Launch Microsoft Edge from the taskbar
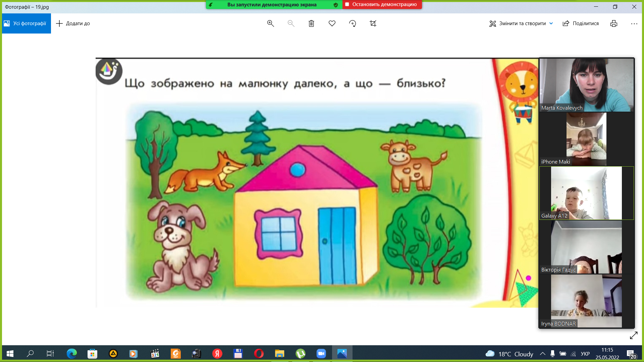This screenshot has height=362, width=644. coord(71,353)
